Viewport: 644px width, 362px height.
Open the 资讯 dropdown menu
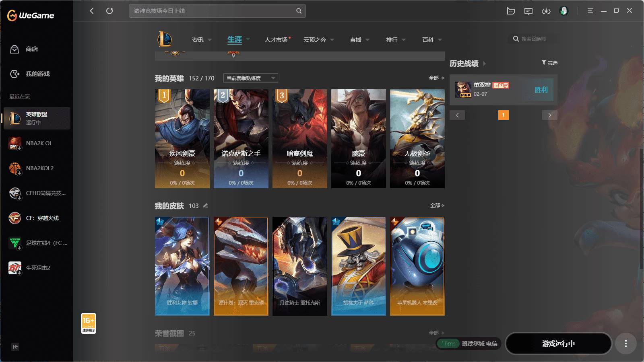(202, 40)
